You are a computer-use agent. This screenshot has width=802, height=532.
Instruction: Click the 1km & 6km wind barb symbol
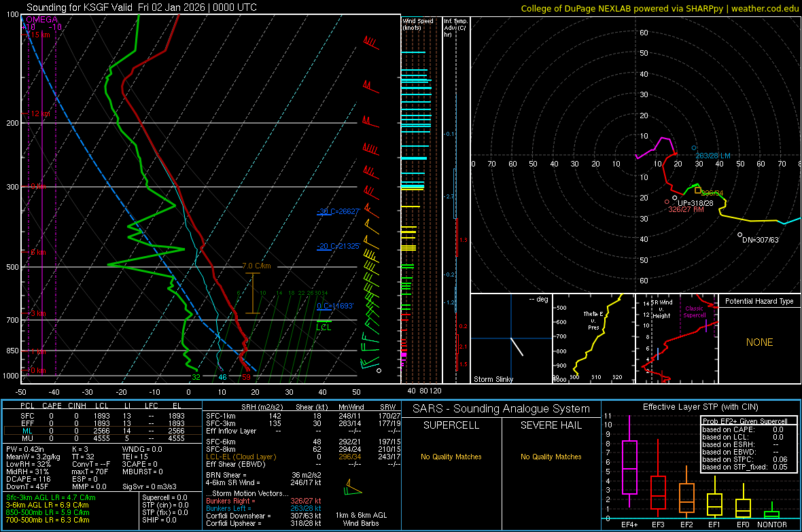coord(353,487)
